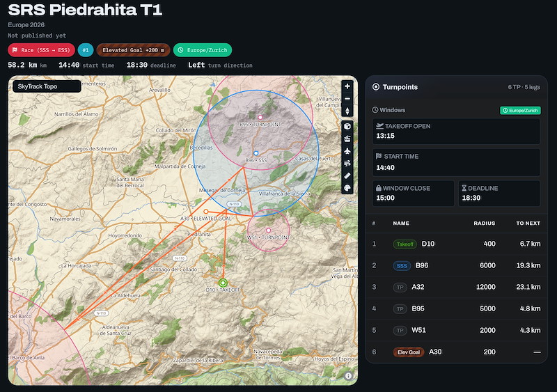Select turnpoint row A30 Elev Goal
This screenshot has width=557, height=392.
(x=456, y=352)
